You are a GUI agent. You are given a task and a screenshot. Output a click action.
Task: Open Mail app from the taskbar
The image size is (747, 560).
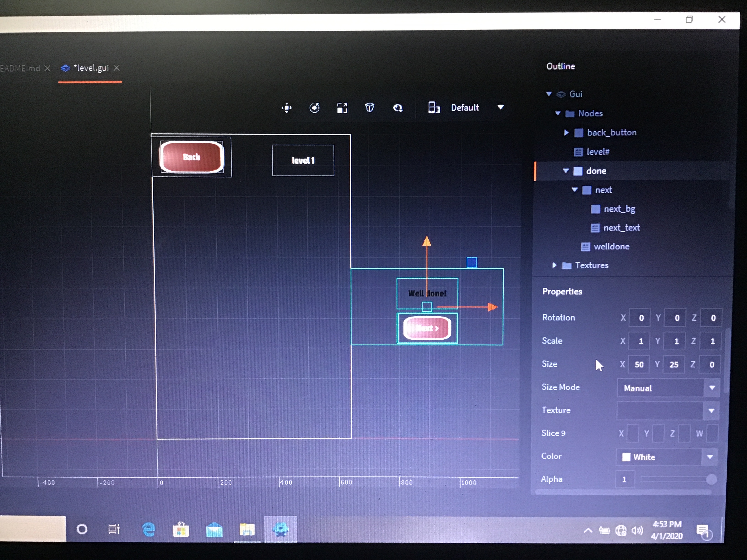(214, 530)
